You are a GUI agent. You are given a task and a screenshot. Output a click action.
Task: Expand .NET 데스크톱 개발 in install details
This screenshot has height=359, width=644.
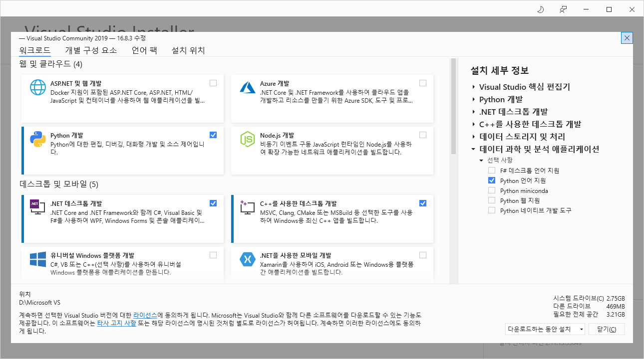tap(473, 112)
